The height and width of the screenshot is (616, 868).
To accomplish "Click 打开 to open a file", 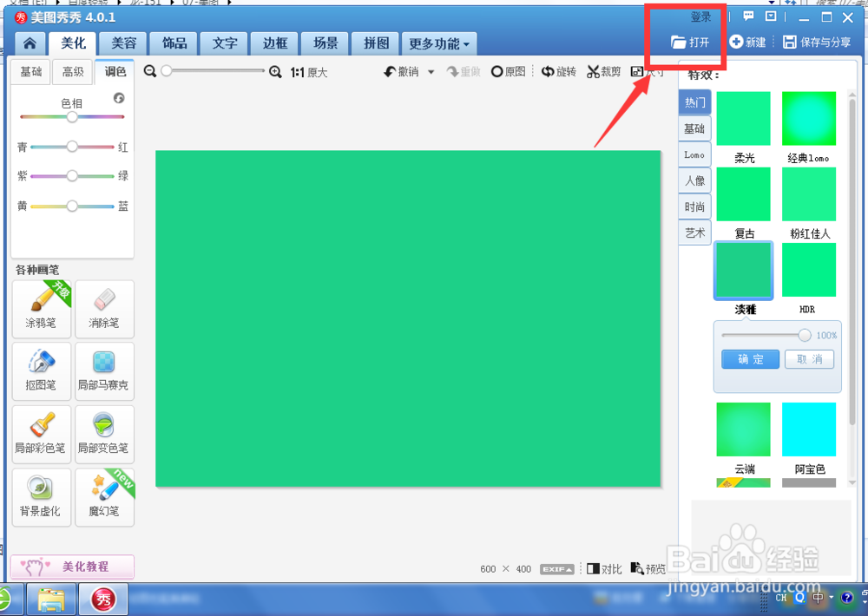I will (x=690, y=42).
